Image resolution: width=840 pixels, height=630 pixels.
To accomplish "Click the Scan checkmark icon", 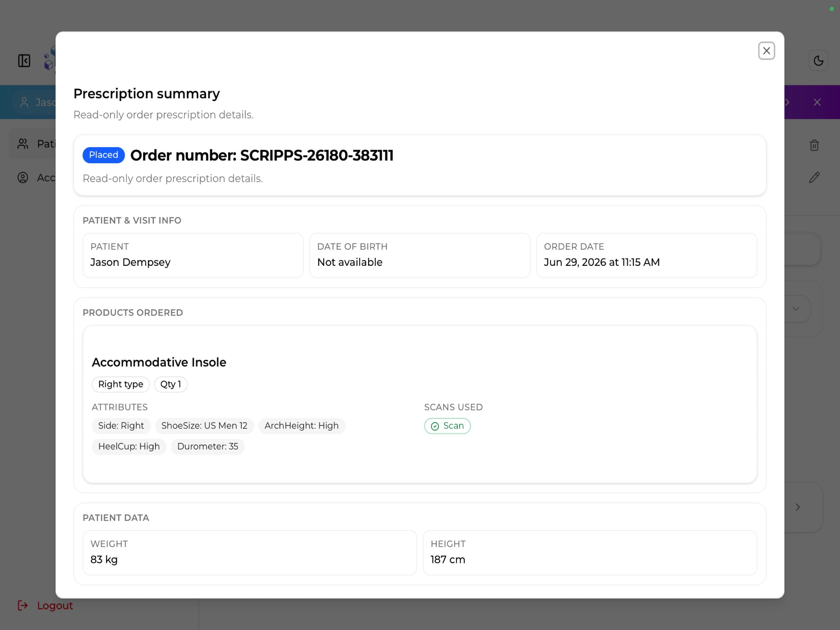I will [x=435, y=426].
